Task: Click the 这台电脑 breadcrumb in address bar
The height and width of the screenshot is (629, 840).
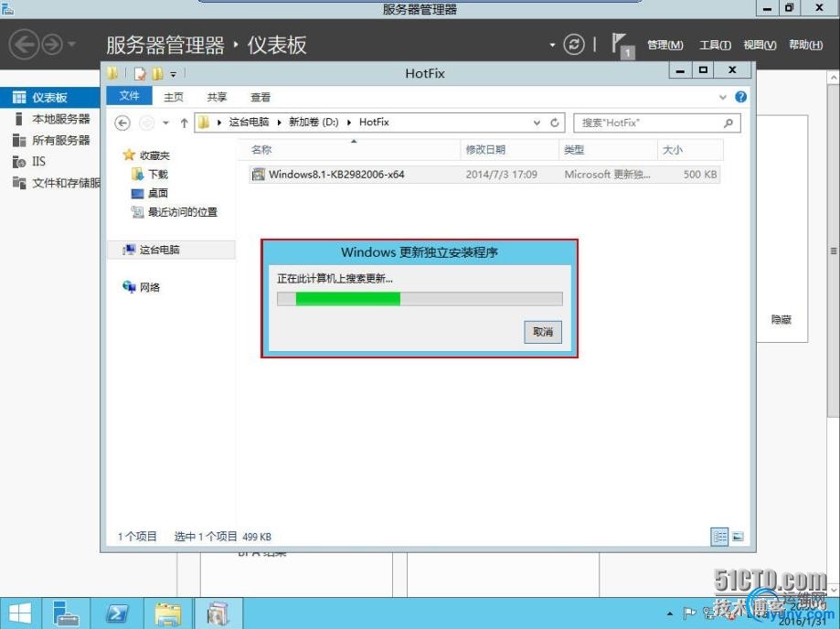Action: [249, 123]
